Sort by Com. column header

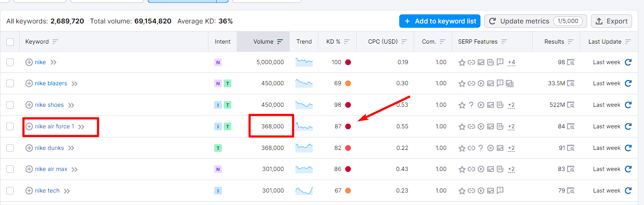pyautogui.click(x=433, y=42)
